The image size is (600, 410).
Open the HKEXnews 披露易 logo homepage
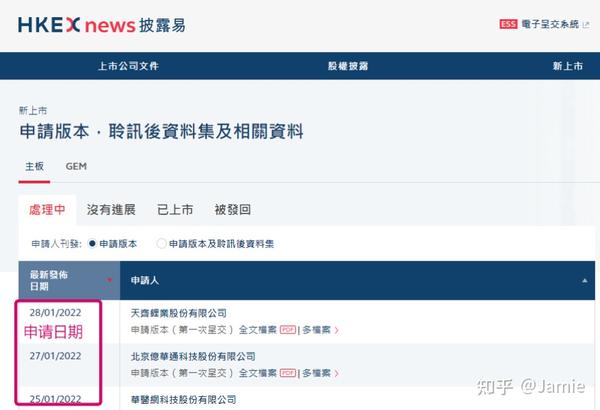[101, 25]
